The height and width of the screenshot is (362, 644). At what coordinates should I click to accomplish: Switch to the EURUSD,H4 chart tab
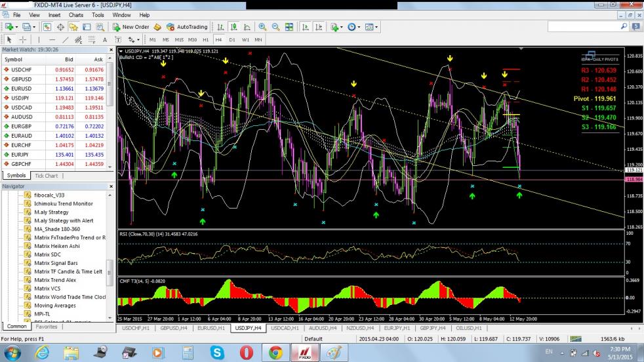click(211, 327)
